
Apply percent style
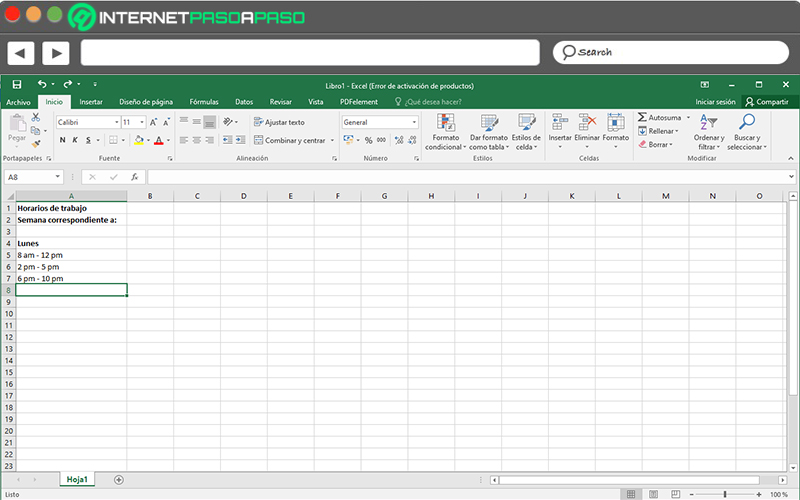[368, 140]
